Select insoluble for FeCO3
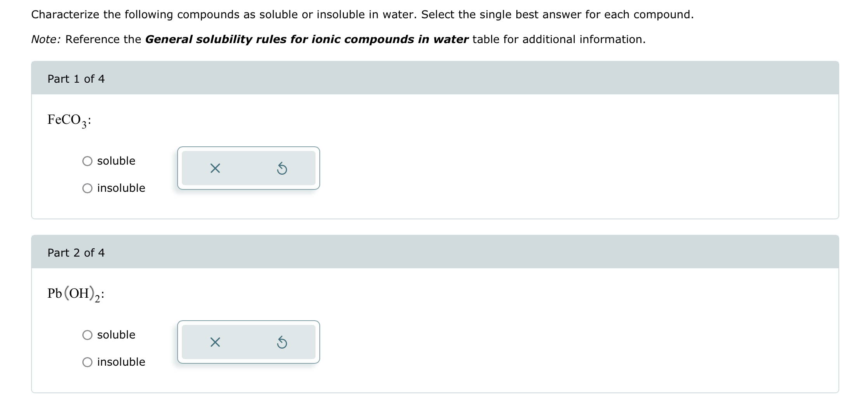The width and height of the screenshot is (868, 401). [87, 188]
